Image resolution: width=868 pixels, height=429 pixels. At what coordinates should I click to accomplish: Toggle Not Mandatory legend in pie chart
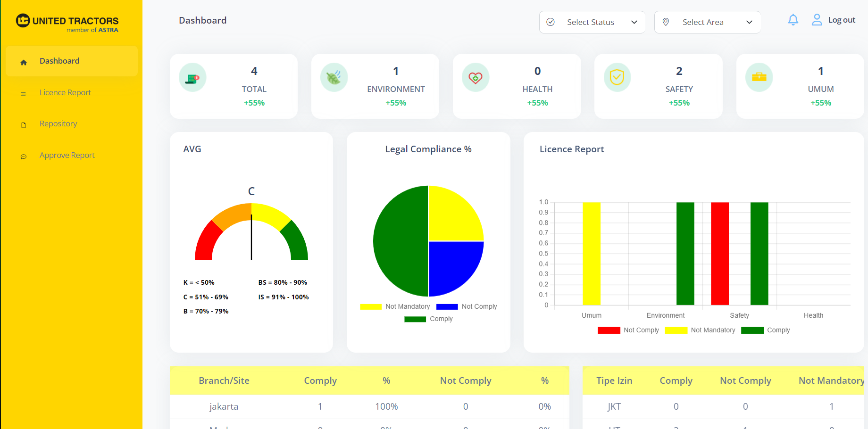coord(395,306)
